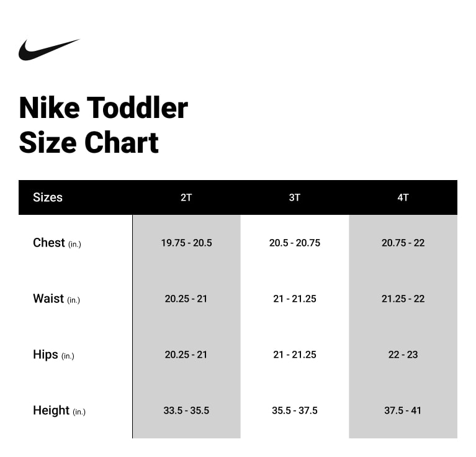Click the Nike Toddler Size Chart heading
Image resolution: width=476 pixels, height=457 pixels.
(103, 125)
